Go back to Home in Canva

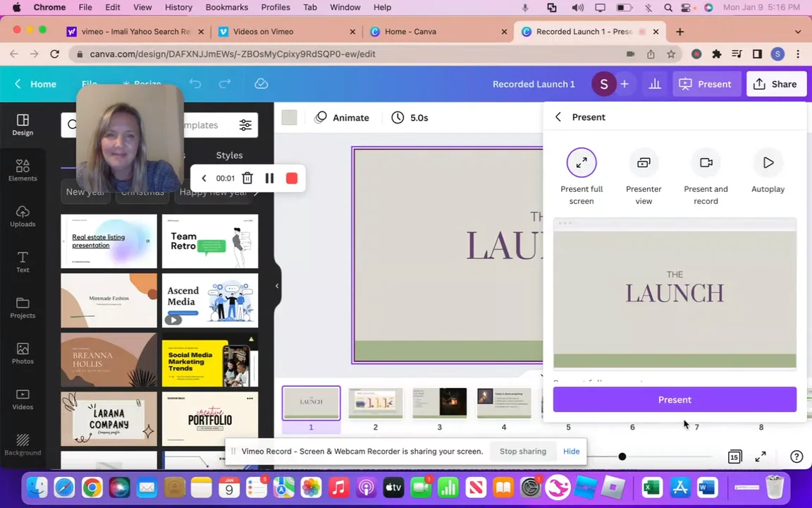point(35,84)
